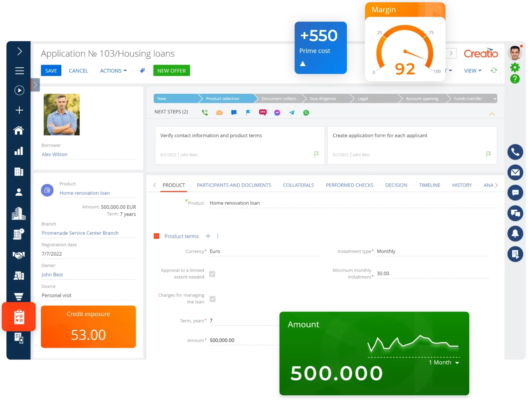Screen dimensions: 532x400
Task: Click the Telegram icon in next steps
Action: tap(291, 113)
